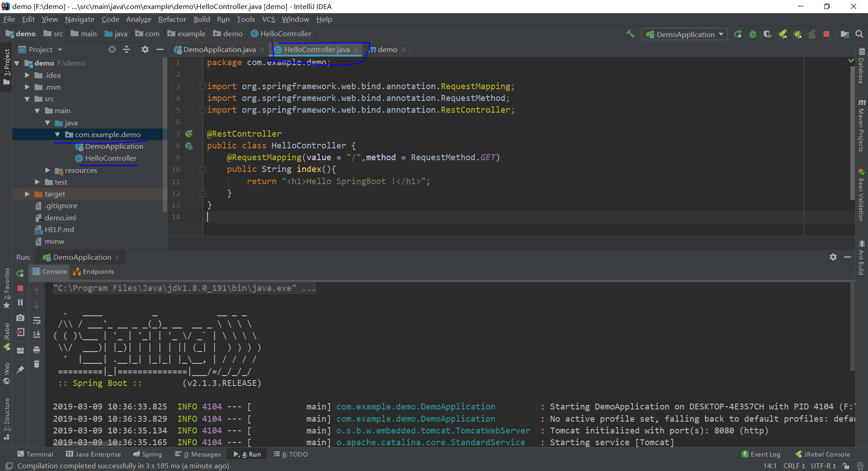Switch to the DemoApplication.java tab
This screenshot has width=868, height=471.
pos(218,49)
